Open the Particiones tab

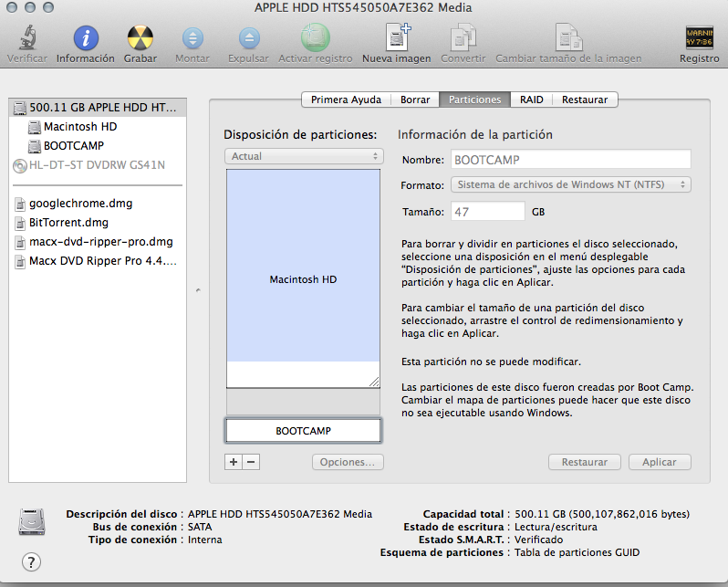coord(474,100)
